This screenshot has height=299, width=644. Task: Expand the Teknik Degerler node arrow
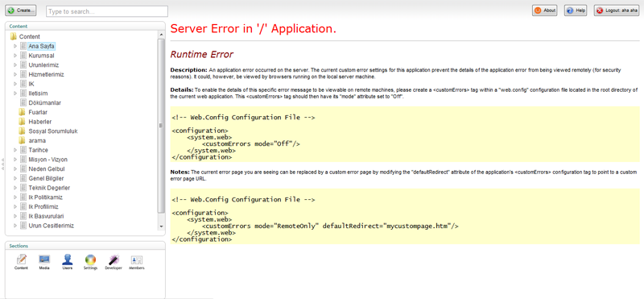coord(15,188)
